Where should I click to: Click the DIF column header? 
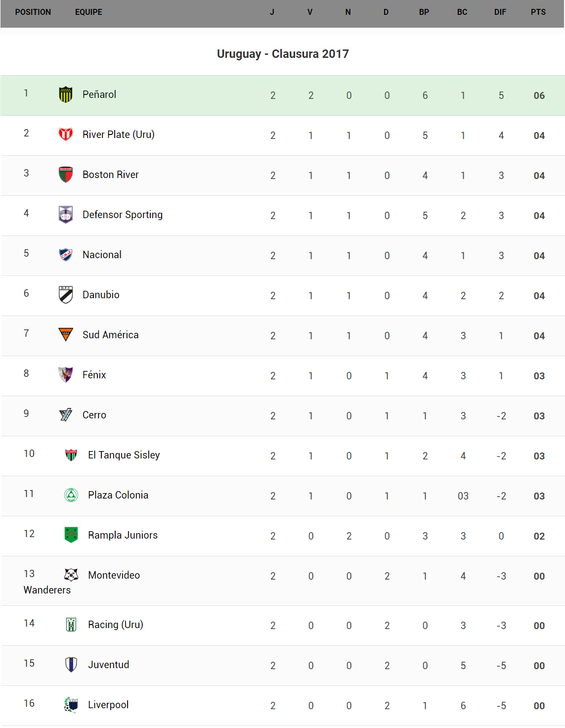click(x=500, y=12)
